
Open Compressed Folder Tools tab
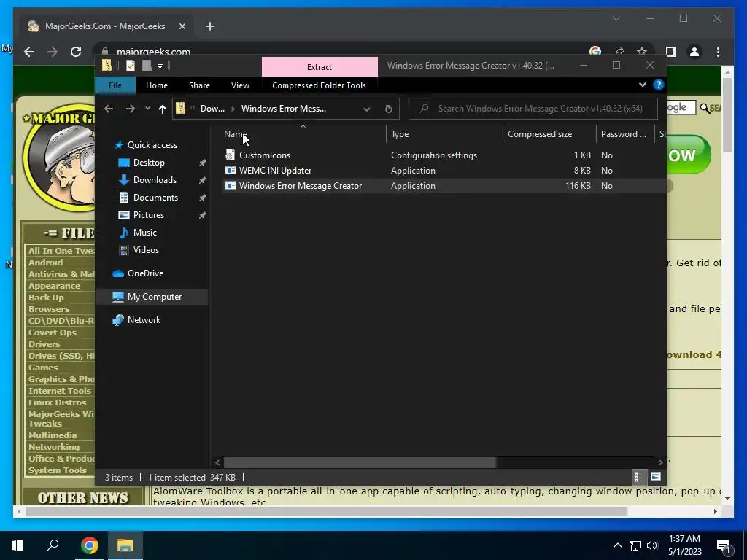[x=319, y=85]
